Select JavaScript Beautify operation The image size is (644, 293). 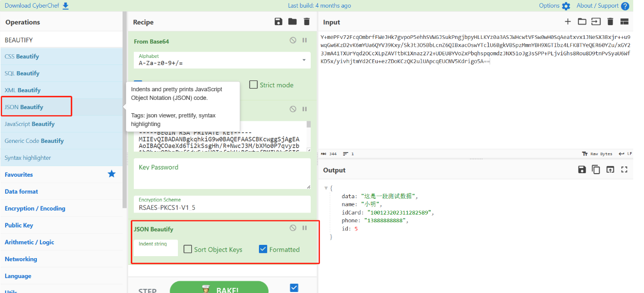[62, 124]
